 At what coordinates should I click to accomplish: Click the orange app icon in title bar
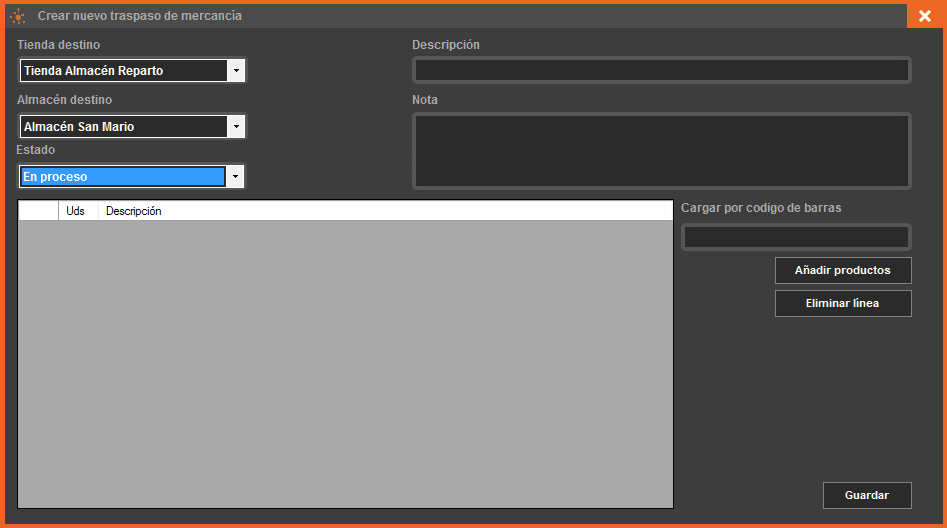point(17,16)
